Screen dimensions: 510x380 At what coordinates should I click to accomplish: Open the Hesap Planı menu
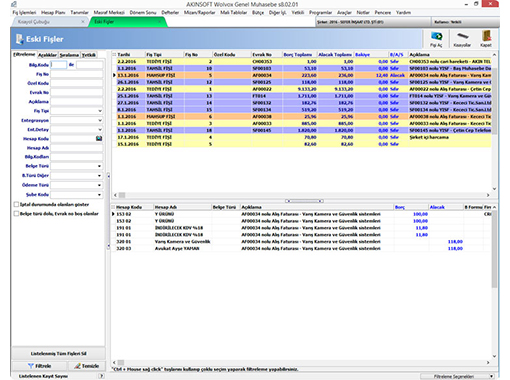click(x=53, y=12)
